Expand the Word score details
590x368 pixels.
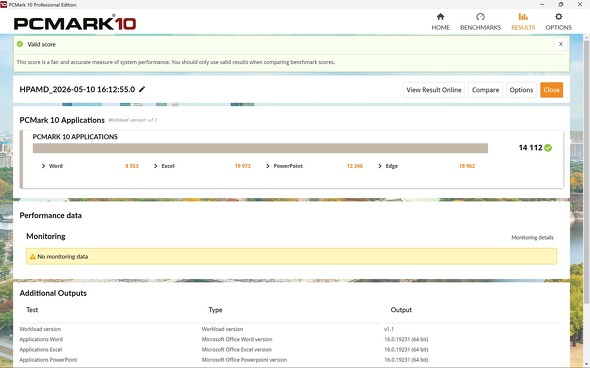(43, 166)
